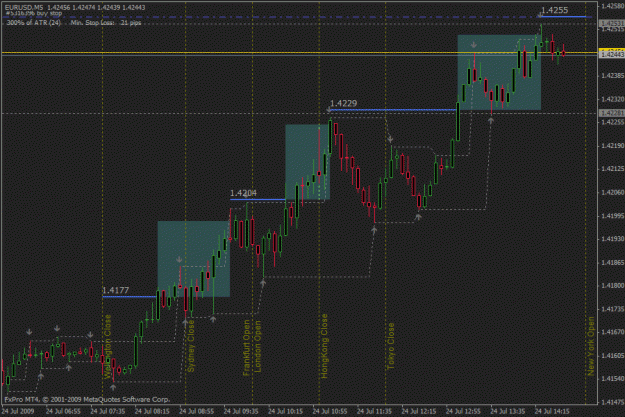Click the 'Min. Stop Loss: 21 pips' text

(x=106, y=23)
